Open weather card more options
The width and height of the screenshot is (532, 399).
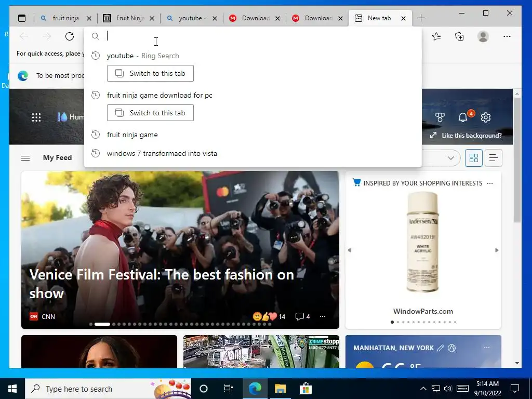[487, 348]
